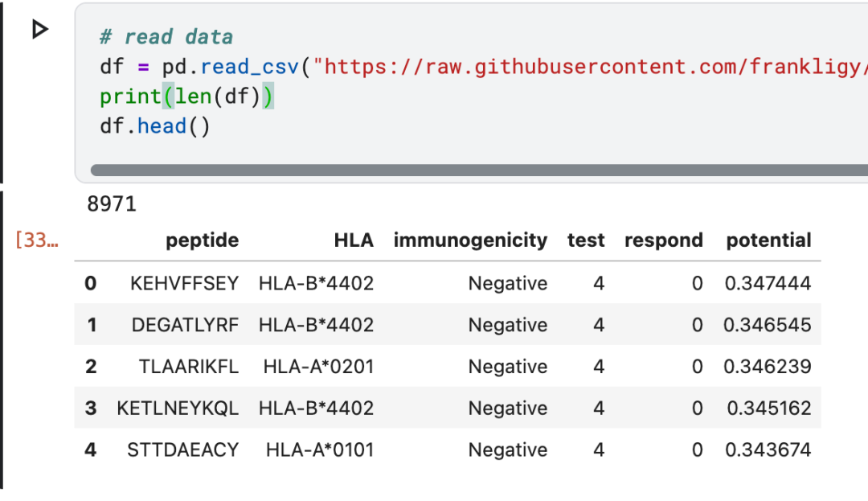Click the "immunogenicity" column header
This screenshot has width=868, height=501.
click(470, 240)
